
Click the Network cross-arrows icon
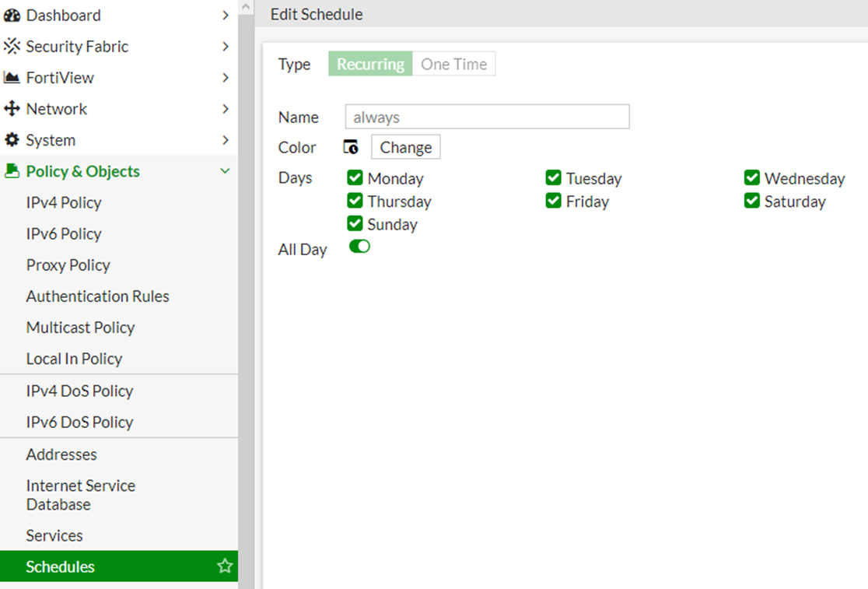12,109
